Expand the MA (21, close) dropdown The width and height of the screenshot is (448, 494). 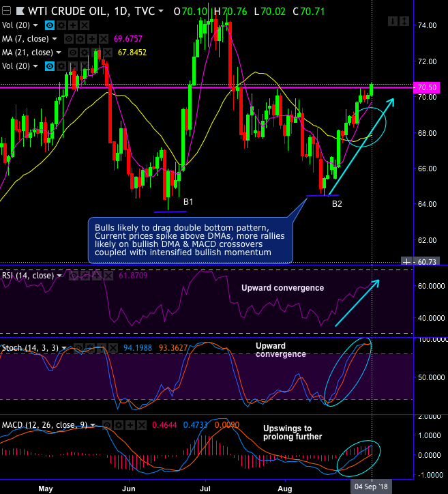59,53
